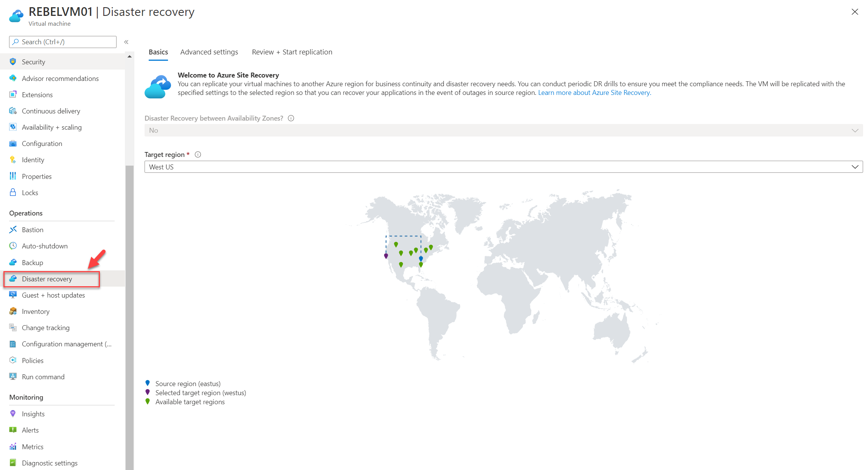Select the Insights lightbulb icon

click(x=13, y=414)
